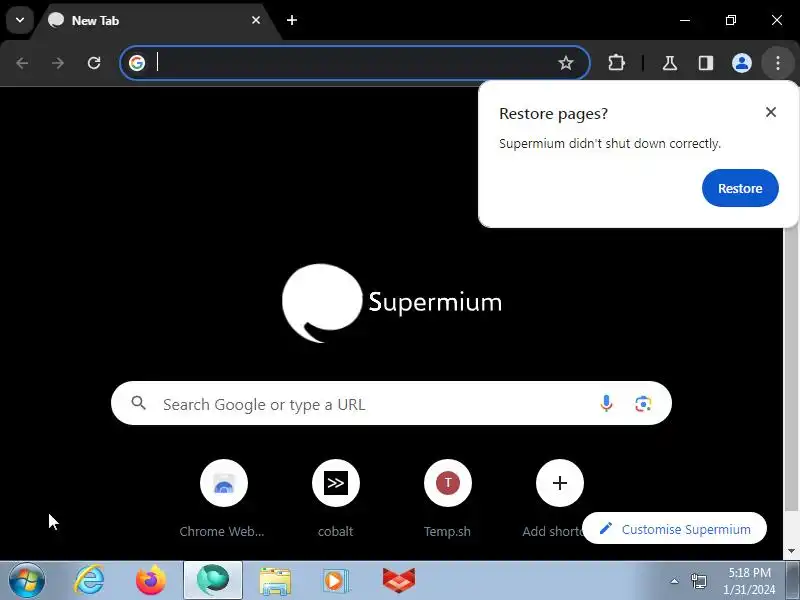Screen dimensions: 800x600
Task: Show hidden system tray icons
Action: coord(674,581)
